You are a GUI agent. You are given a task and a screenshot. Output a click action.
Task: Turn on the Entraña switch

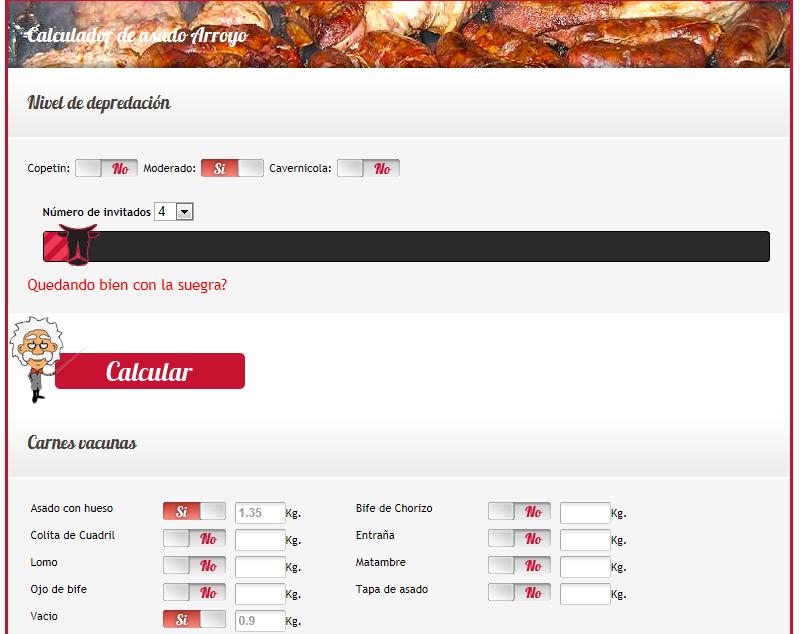pos(519,539)
